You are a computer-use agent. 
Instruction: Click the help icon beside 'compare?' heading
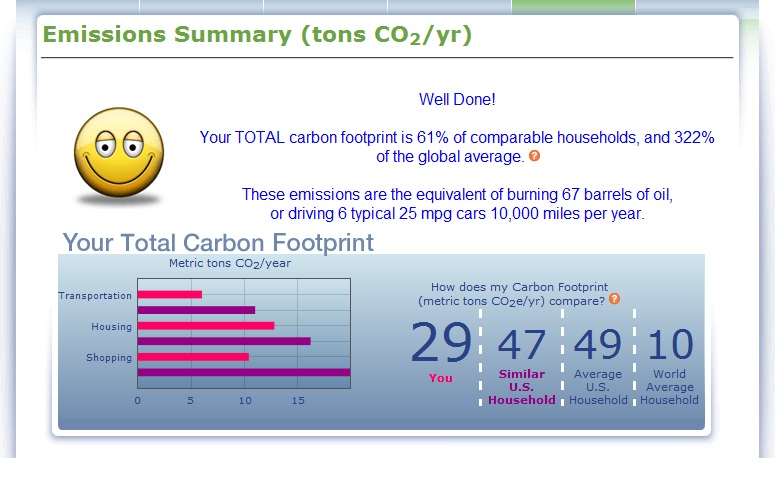[614, 299]
